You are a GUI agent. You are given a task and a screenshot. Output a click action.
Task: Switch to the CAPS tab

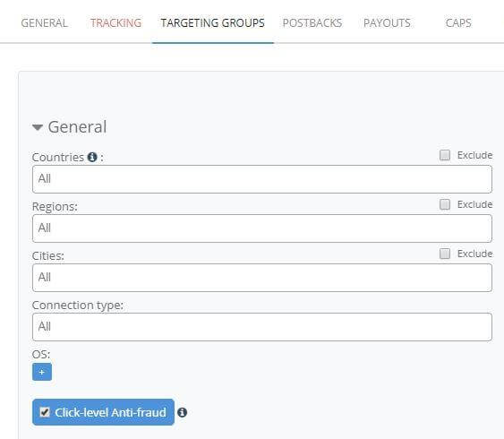click(458, 22)
